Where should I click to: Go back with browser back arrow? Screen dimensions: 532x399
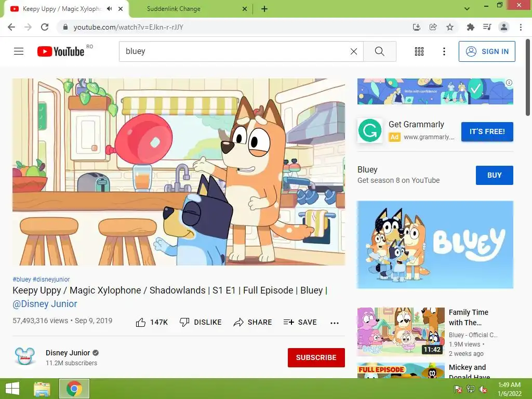11,27
